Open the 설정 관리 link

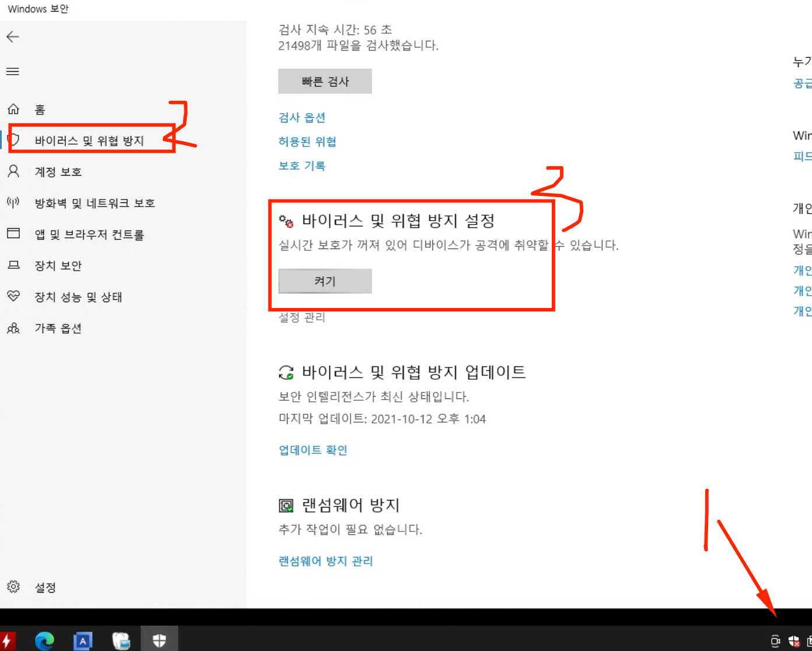tap(302, 317)
